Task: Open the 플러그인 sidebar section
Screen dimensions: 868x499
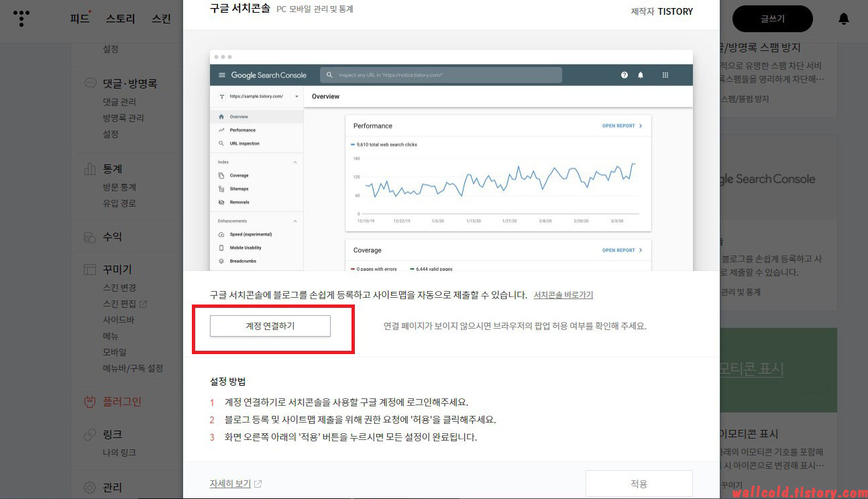Action: click(122, 402)
